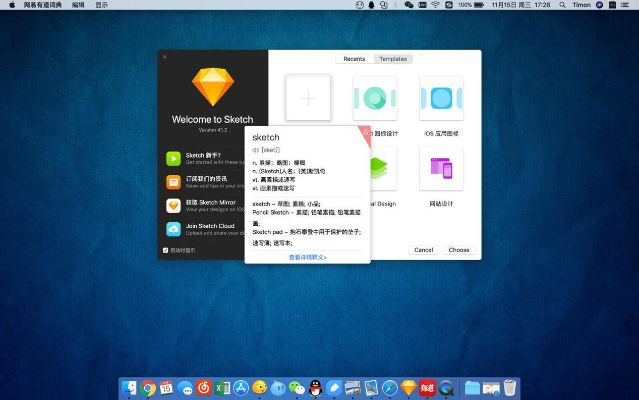Select the green circle icon design template
The image size is (639, 400).
[x=375, y=98]
